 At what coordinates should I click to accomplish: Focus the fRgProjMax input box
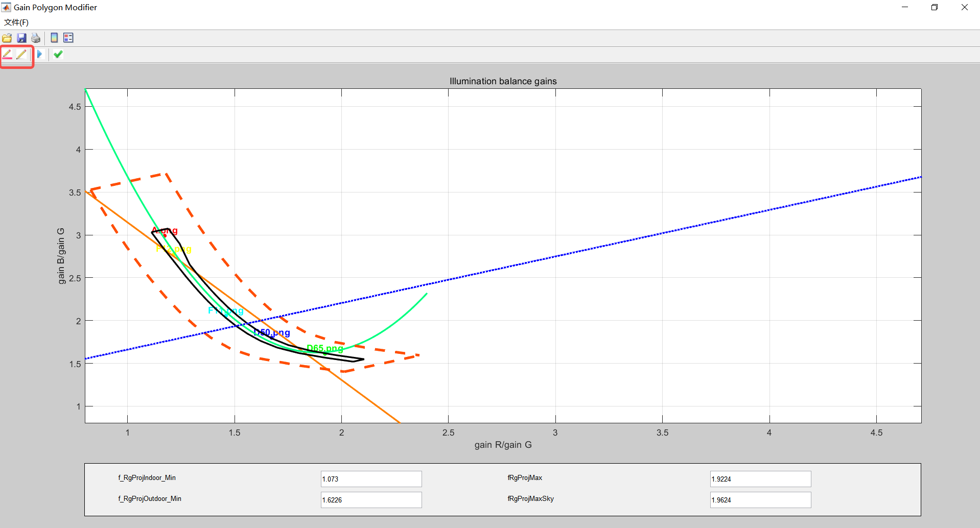click(x=760, y=479)
